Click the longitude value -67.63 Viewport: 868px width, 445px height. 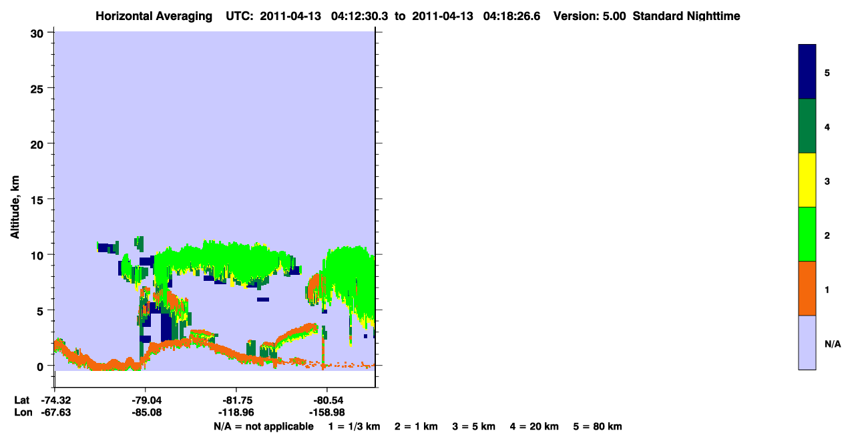55,412
